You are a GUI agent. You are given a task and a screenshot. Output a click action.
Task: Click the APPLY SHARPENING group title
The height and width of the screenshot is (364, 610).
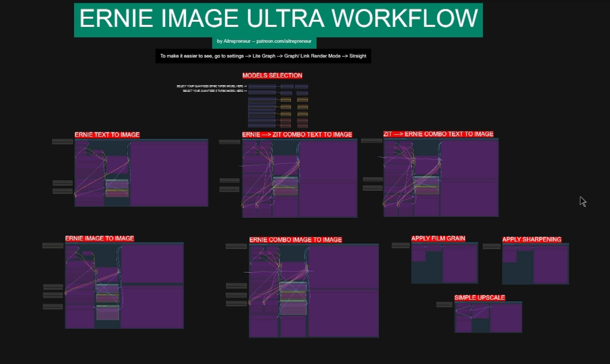[532, 240]
